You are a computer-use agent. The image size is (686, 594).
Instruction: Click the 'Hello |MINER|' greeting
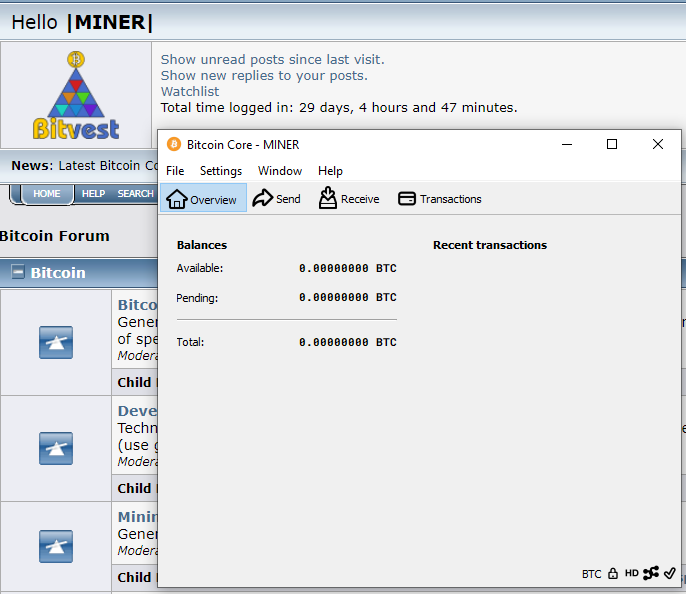click(x=82, y=22)
